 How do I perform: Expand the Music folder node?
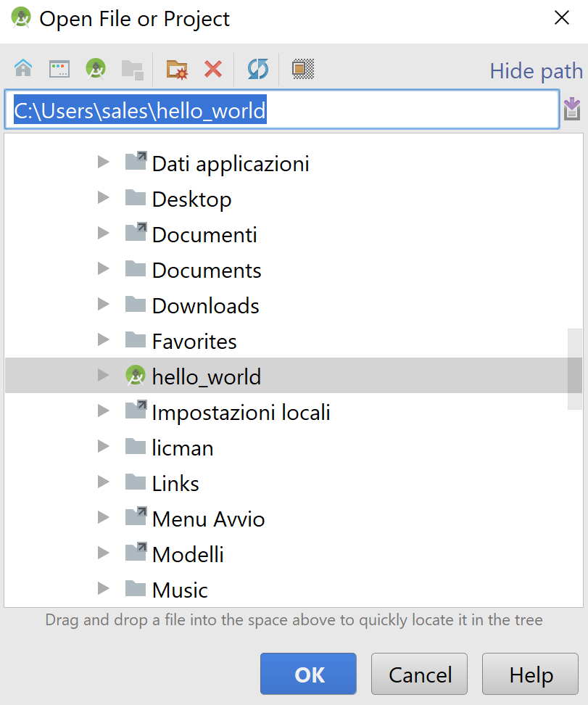point(104,588)
